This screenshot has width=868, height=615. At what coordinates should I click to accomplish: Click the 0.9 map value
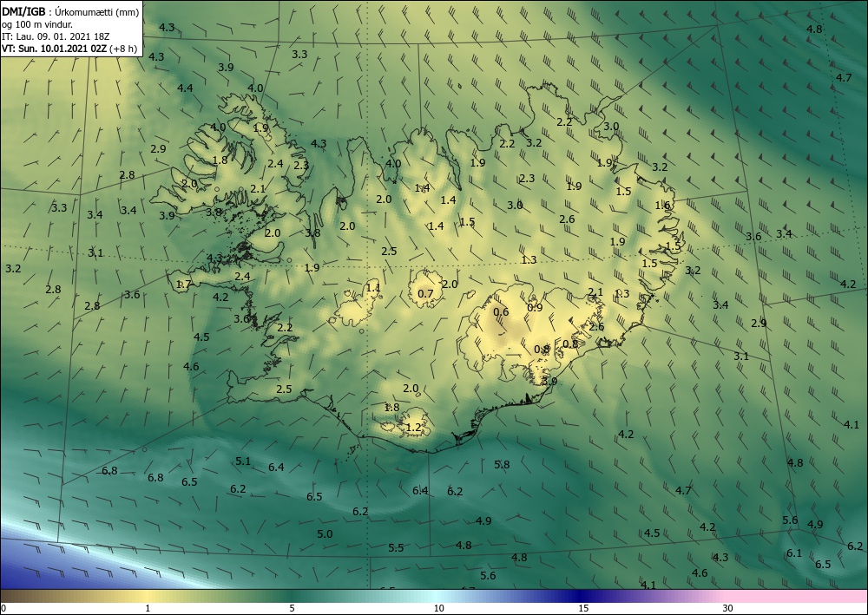click(x=535, y=307)
